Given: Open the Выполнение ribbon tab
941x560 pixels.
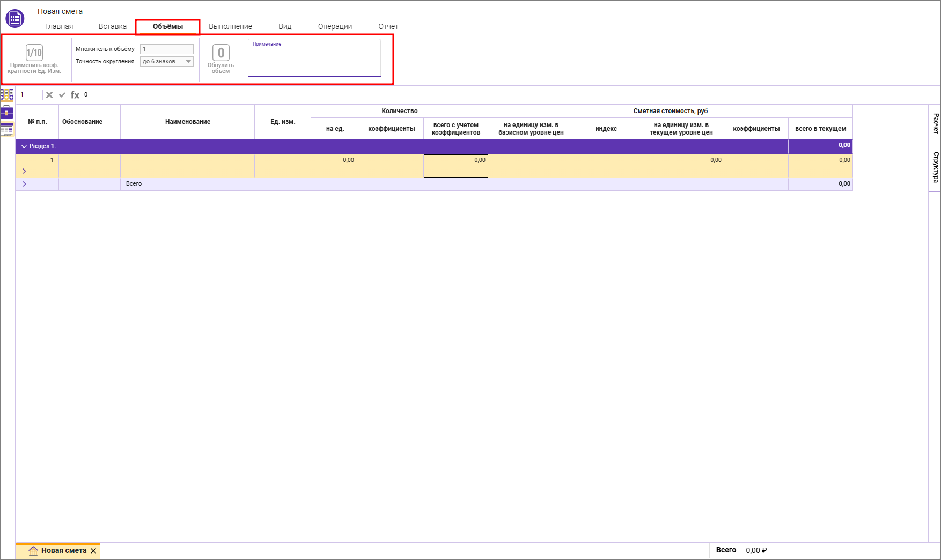Looking at the screenshot, I should [230, 26].
